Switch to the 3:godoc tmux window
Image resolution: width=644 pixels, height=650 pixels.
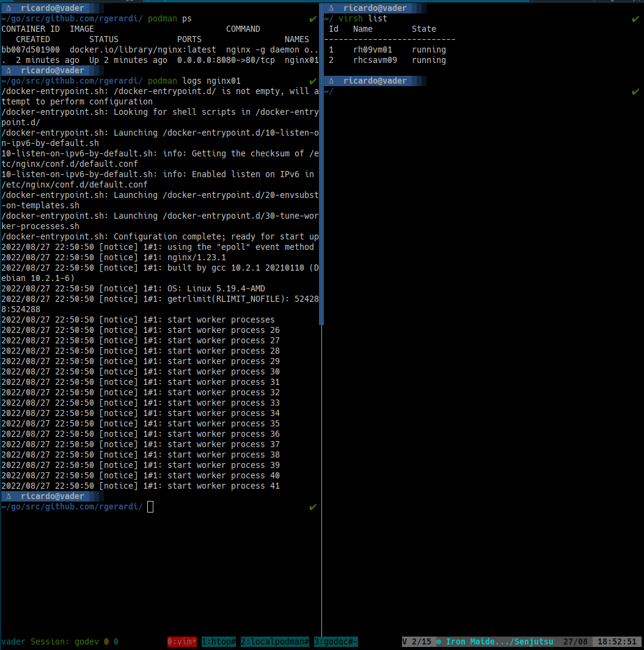pos(335,641)
